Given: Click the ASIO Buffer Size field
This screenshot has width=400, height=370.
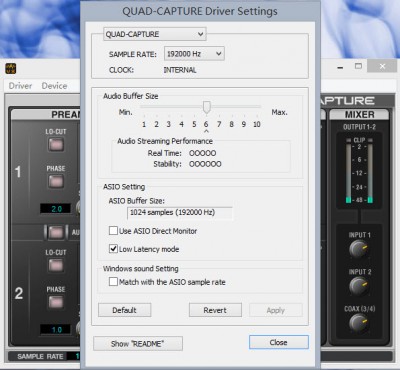Looking at the screenshot, I should pos(179,213).
